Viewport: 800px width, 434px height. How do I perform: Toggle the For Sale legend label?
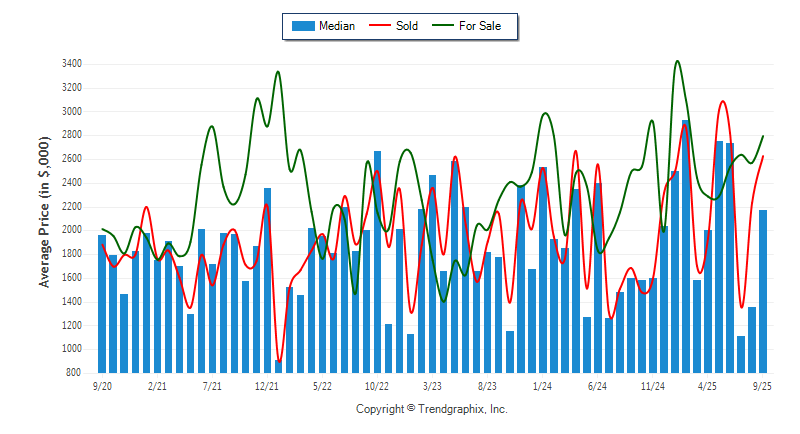[481, 26]
